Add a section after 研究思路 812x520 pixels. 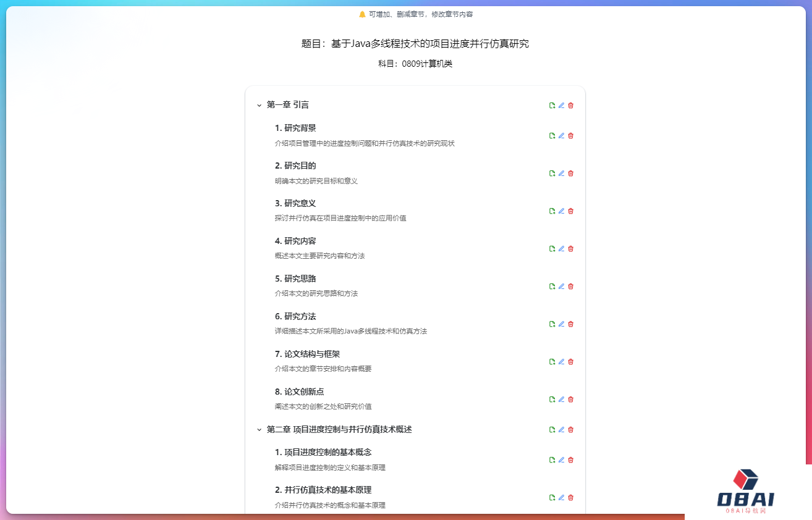click(x=552, y=287)
